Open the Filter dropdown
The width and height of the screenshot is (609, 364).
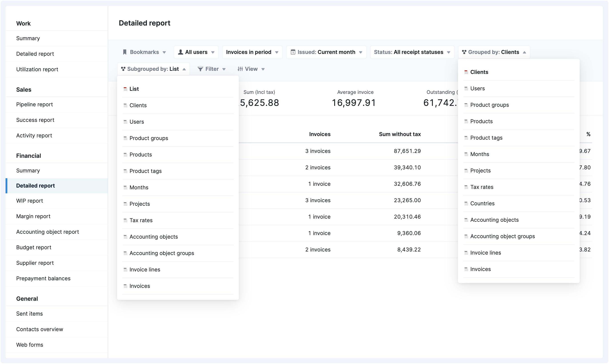(x=212, y=69)
